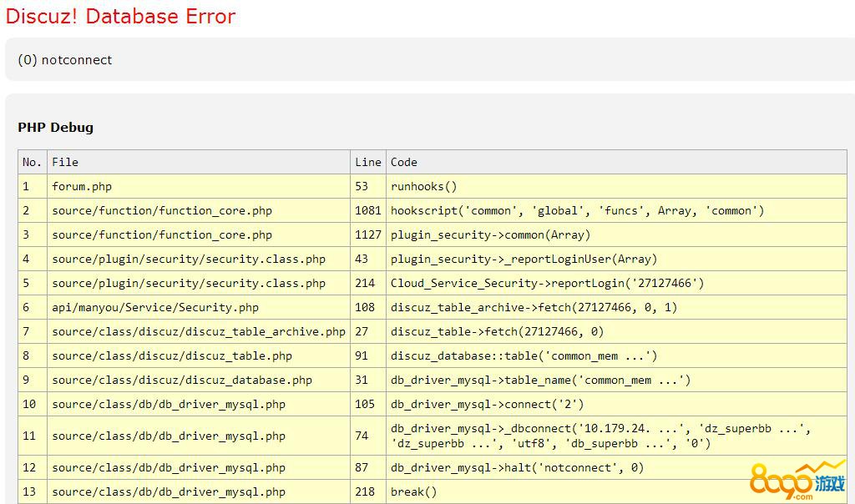855x504 pixels.
Task: Select the break() code cell
Action: (x=413, y=491)
